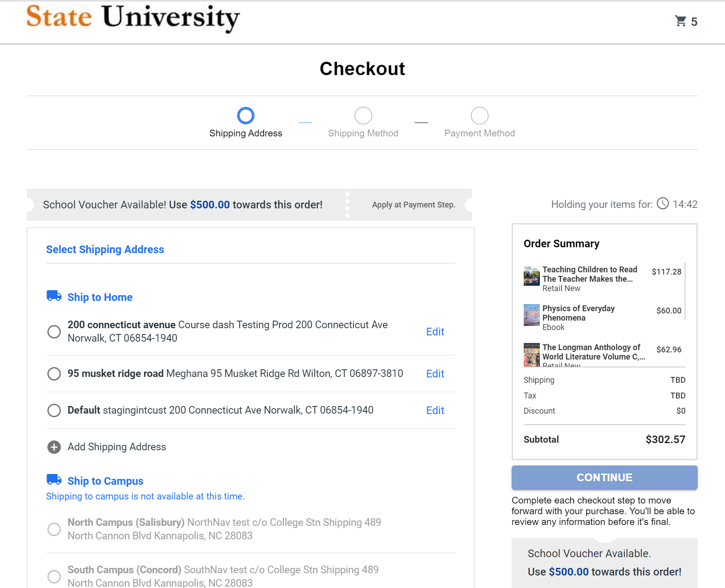725x588 pixels.
Task: Select the 200 connecticut avenue address radio
Action: tap(54, 332)
